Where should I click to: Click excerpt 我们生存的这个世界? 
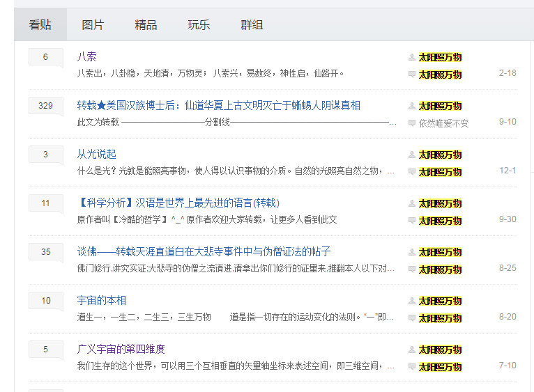point(236,366)
